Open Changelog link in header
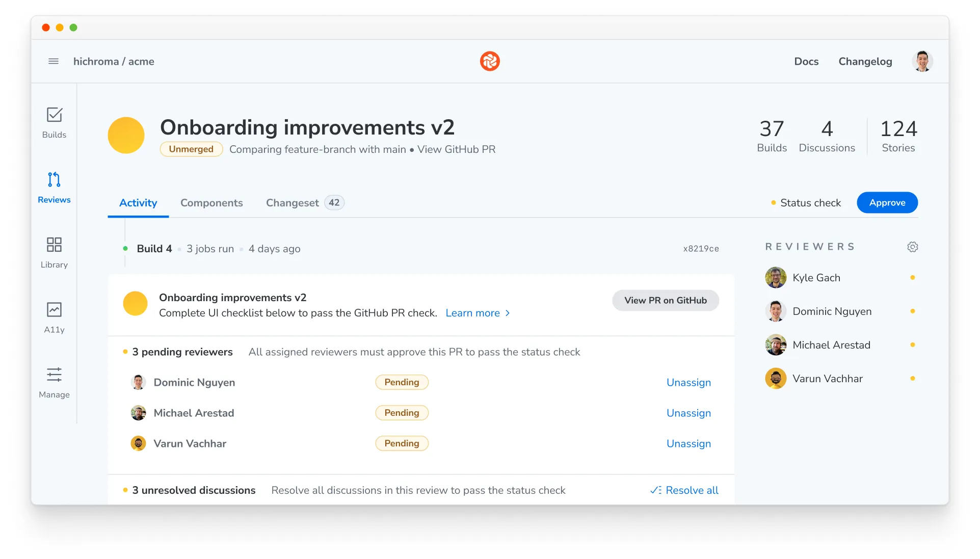Screen dimensions: 980x559 click(x=865, y=61)
